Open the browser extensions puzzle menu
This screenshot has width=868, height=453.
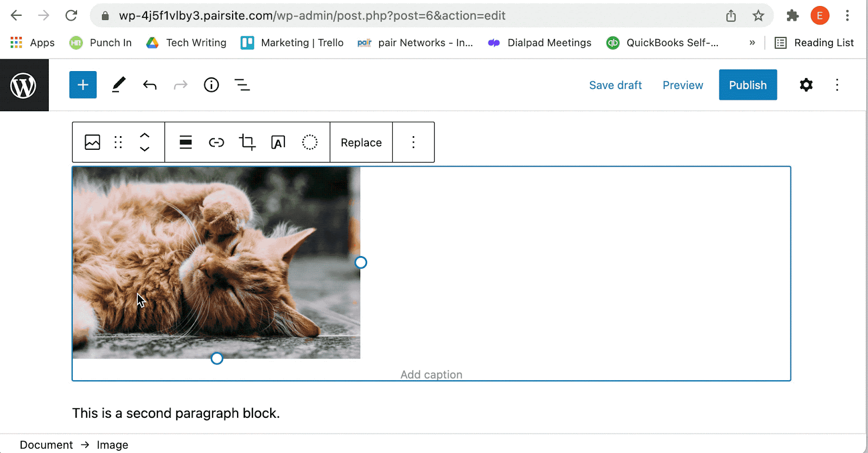point(793,16)
